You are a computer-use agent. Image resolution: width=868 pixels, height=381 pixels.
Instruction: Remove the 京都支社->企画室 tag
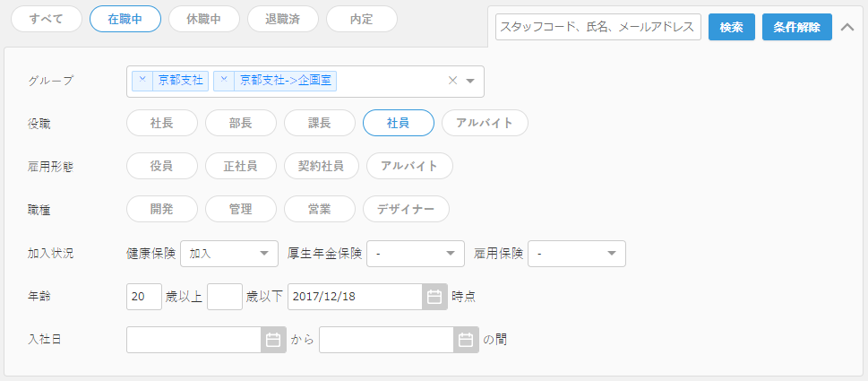click(224, 81)
